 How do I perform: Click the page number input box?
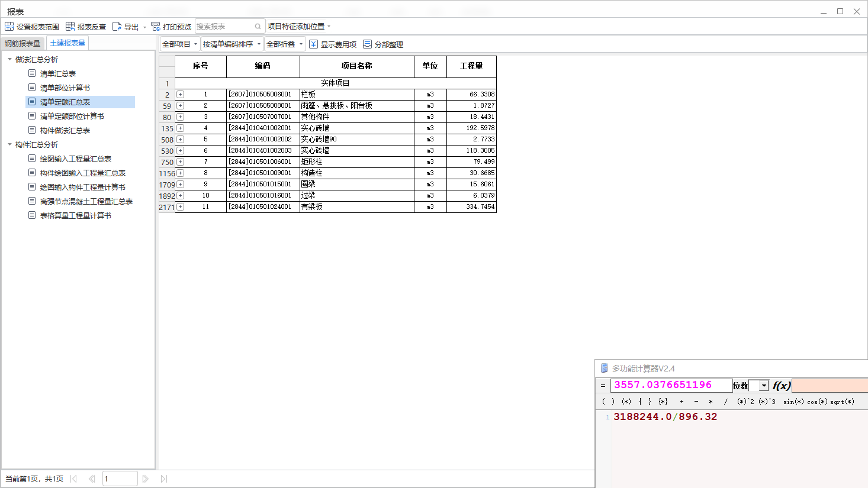tap(120, 479)
